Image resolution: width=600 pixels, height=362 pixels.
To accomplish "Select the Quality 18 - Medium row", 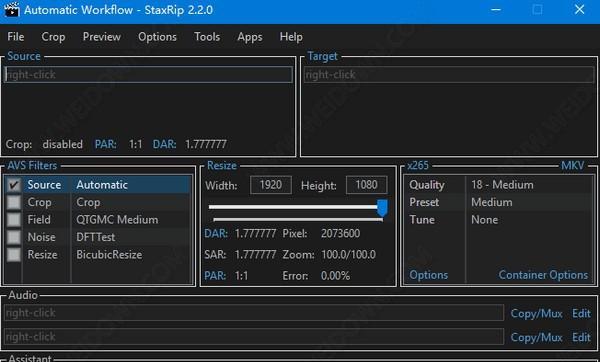I will 499,185.
